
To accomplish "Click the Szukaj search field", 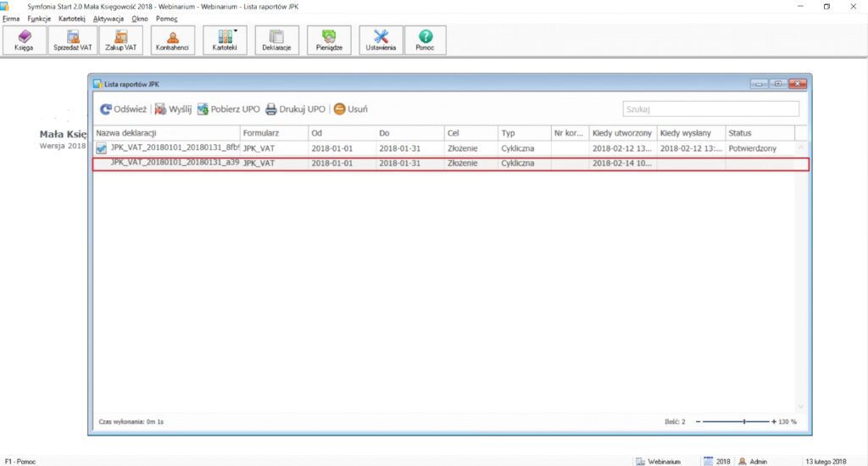I will coord(710,109).
